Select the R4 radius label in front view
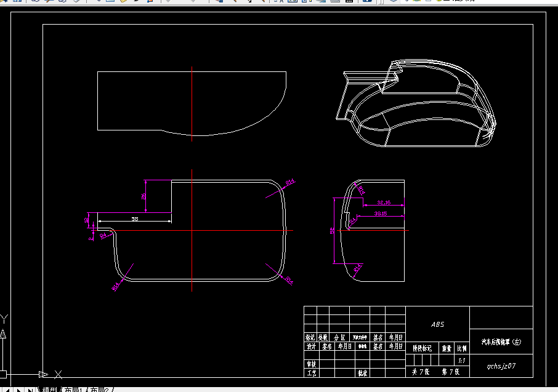Viewport: 558px width, 392px height. click(103, 236)
